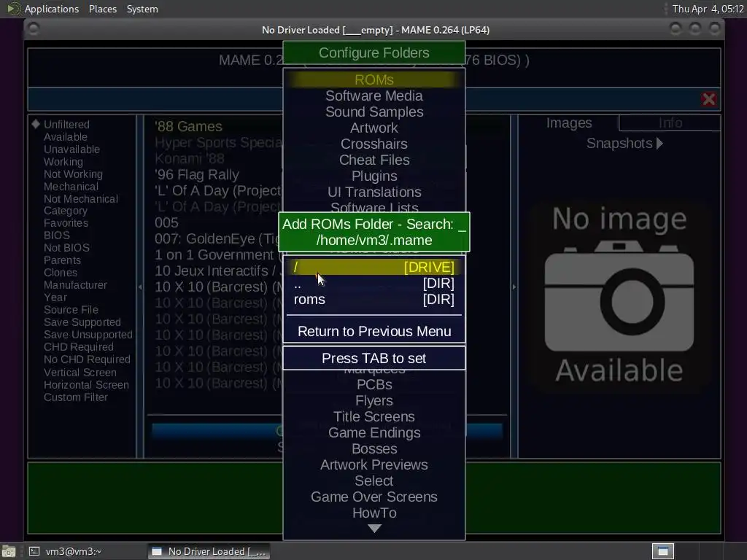Choose the CHD Required filter
This screenshot has height=560, width=747.
pos(79,346)
